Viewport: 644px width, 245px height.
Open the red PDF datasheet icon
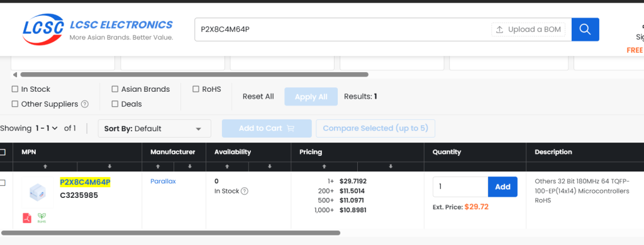point(27,218)
